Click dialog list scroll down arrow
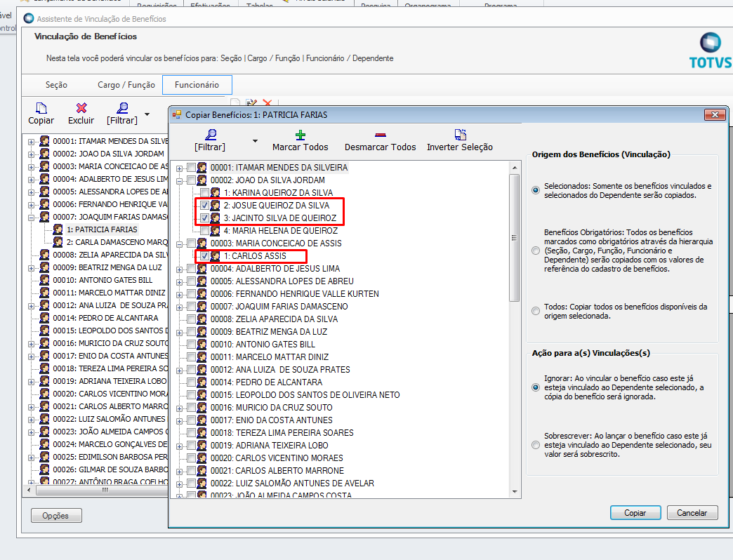The width and height of the screenshot is (733, 560). (x=514, y=492)
